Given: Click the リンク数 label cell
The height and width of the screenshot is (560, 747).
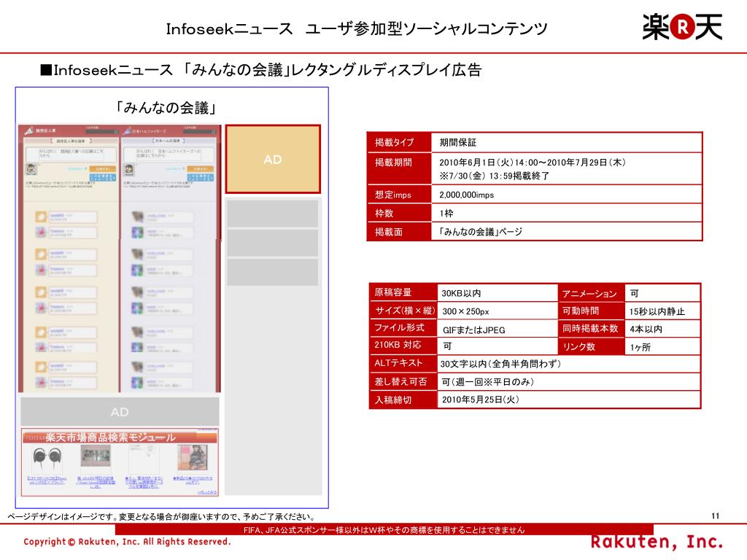Looking at the screenshot, I should [x=591, y=346].
